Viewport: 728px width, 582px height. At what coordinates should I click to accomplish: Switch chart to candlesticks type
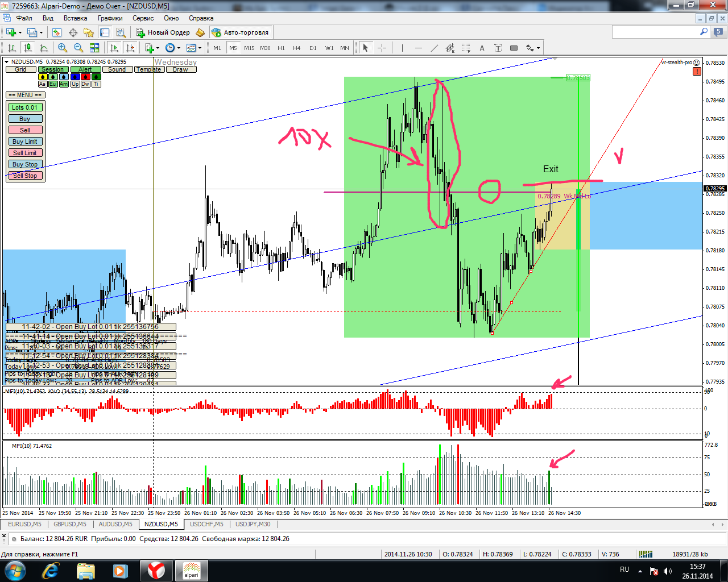click(27, 48)
